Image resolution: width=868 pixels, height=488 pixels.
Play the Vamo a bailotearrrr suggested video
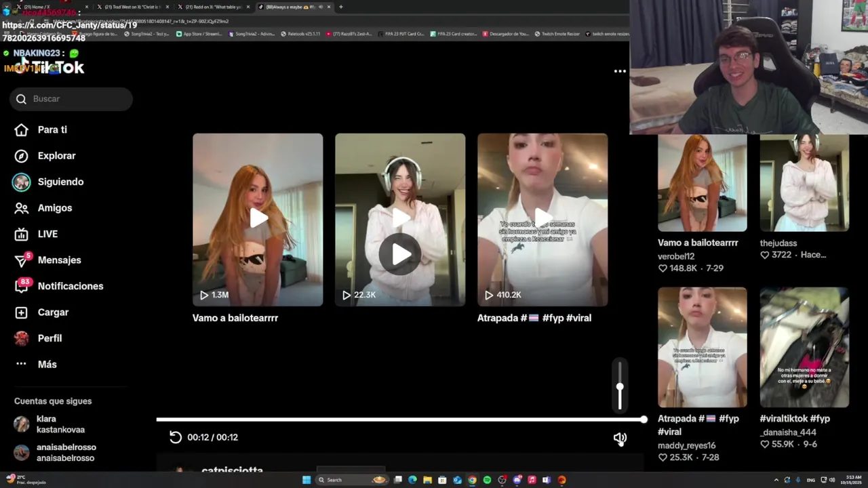(258, 220)
